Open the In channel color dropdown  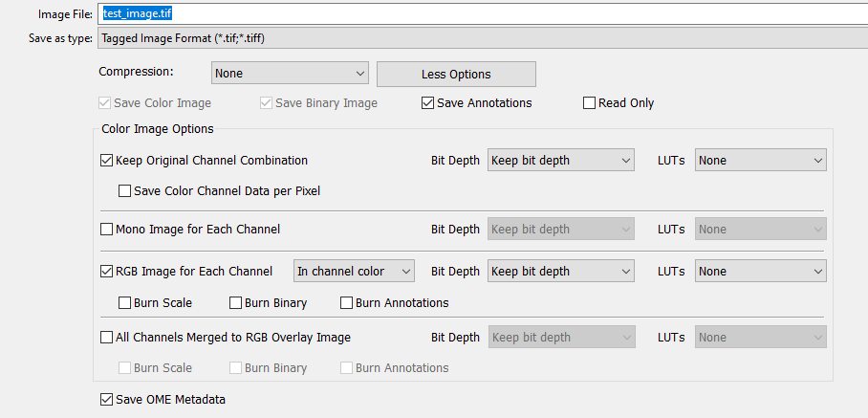click(354, 272)
